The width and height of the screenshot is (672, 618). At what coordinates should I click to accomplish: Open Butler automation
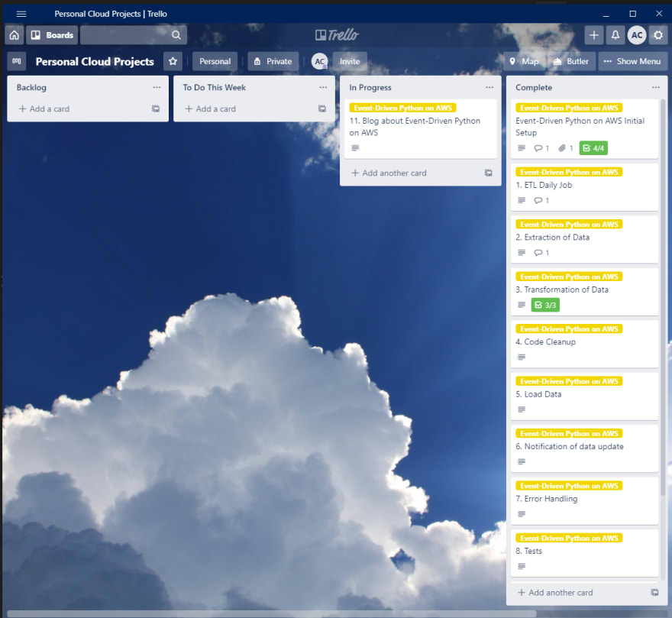point(571,61)
